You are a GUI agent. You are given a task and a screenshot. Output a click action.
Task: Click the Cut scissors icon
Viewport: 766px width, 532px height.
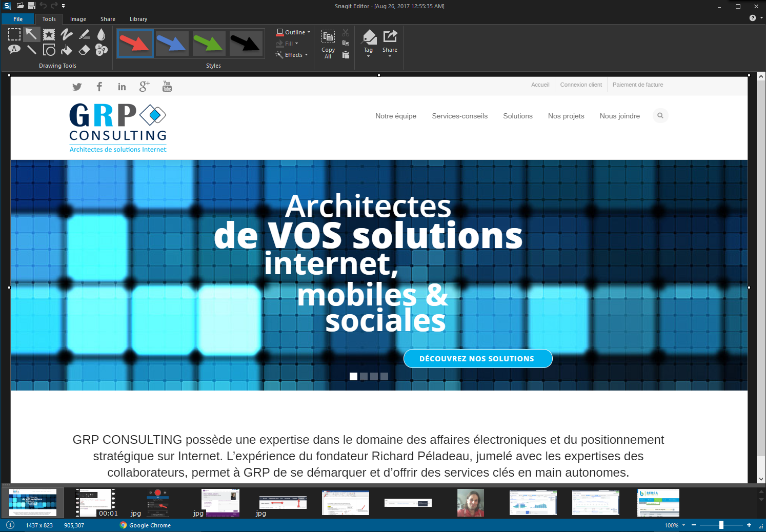pos(346,33)
